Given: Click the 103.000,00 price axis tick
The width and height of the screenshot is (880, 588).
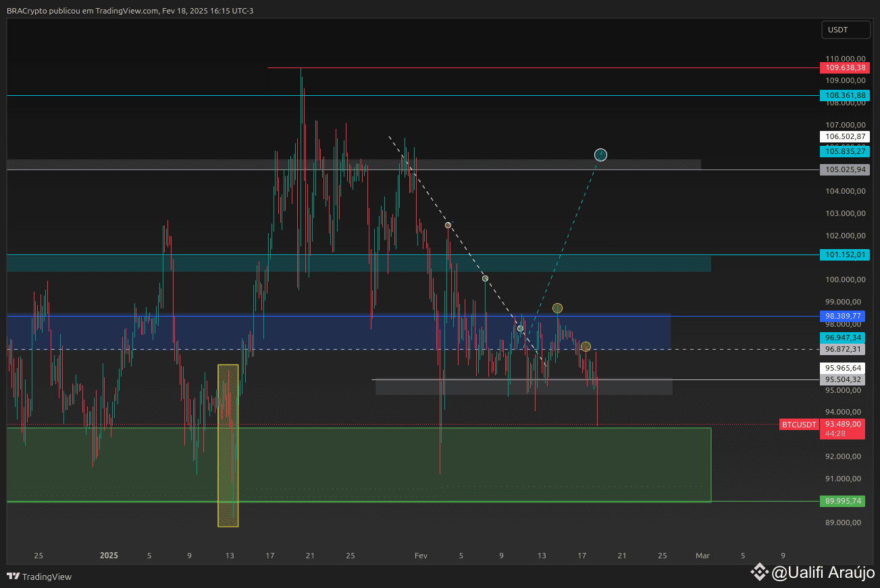Looking at the screenshot, I should (845, 213).
